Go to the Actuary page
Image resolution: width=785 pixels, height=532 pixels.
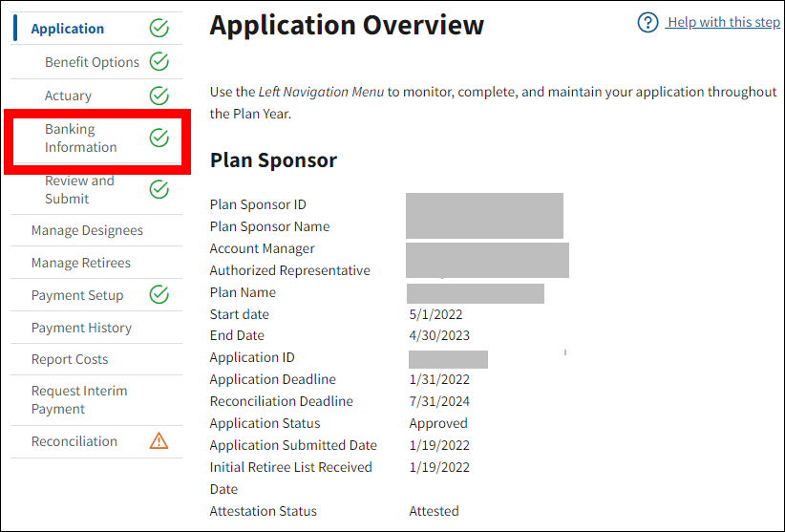68,96
